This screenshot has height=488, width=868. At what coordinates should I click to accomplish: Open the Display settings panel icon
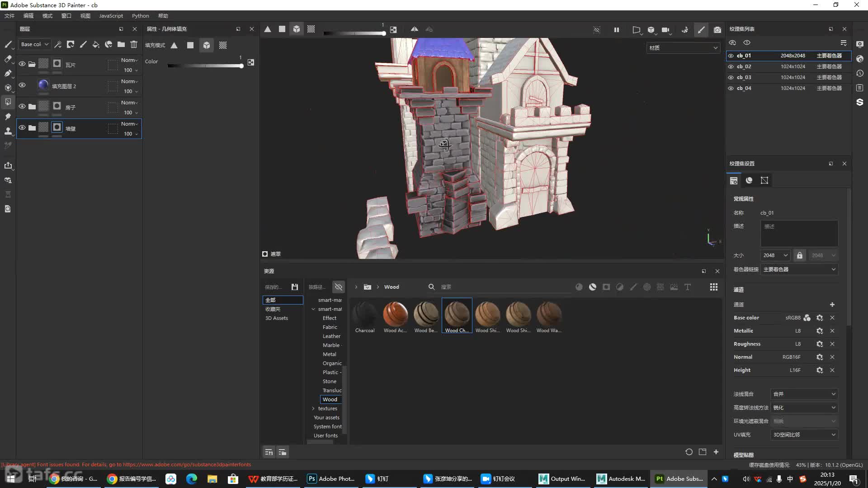(860, 44)
